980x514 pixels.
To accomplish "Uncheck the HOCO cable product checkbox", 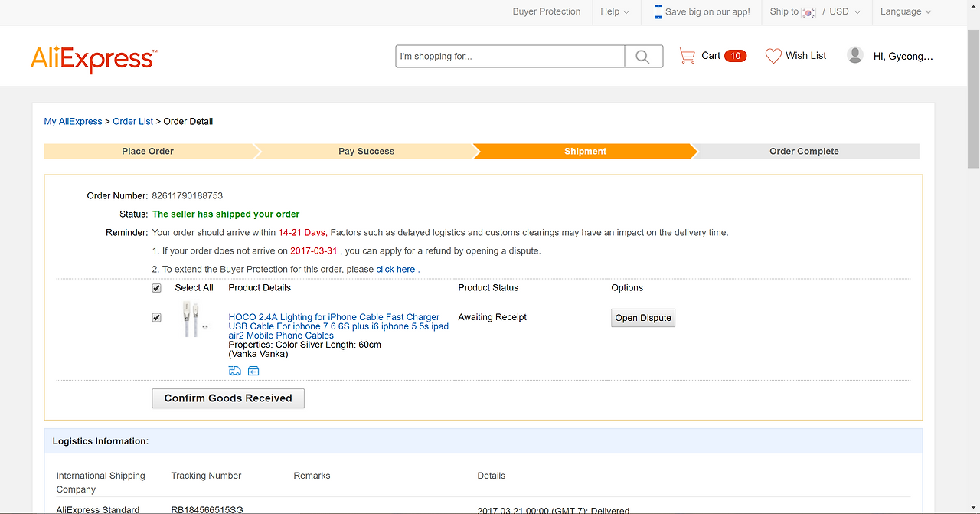I will point(157,317).
